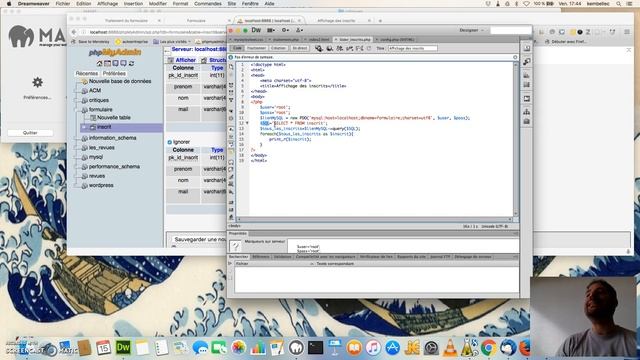Click the browser back arrow button
The width and height of the screenshot is (640, 360).
tap(74, 32)
